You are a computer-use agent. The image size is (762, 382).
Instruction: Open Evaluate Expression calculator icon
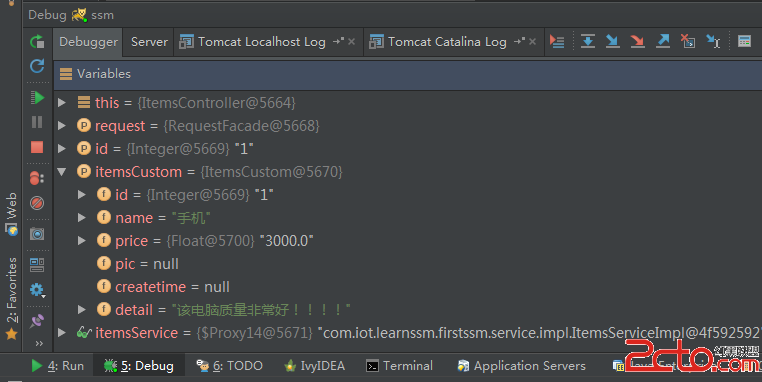[745, 41]
